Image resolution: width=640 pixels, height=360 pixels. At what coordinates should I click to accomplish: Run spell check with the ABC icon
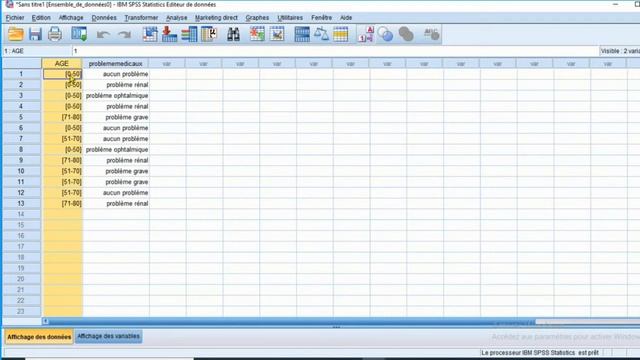(x=431, y=34)
